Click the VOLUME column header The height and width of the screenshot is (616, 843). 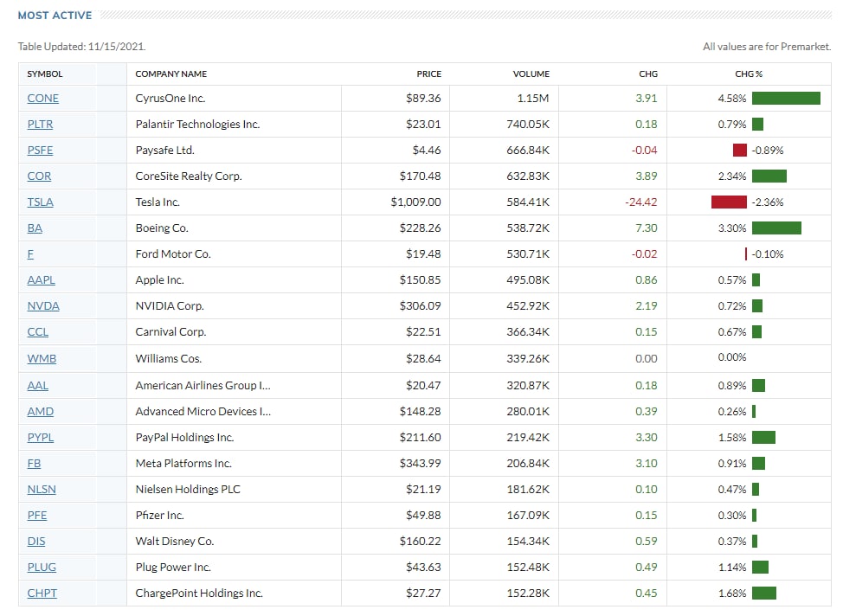[x=531, y=74]
